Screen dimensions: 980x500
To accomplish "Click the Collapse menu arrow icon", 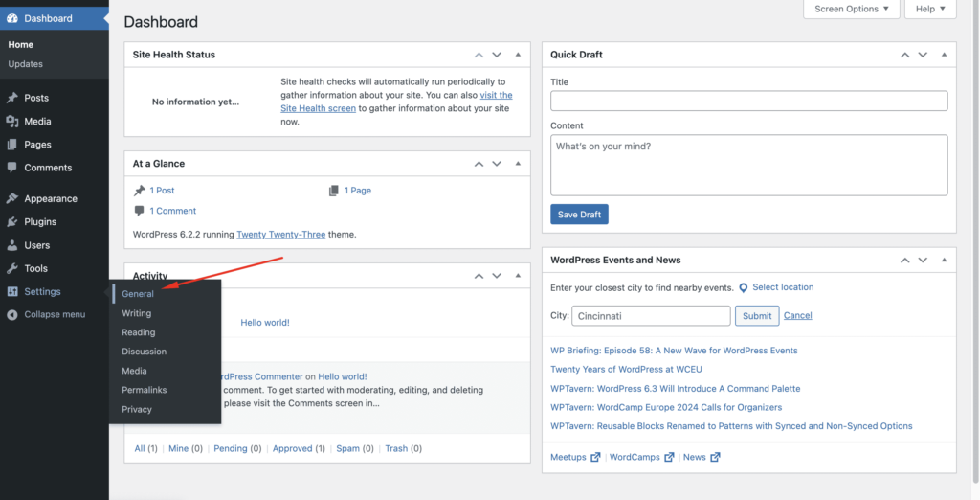I will (x=11, y=315).
